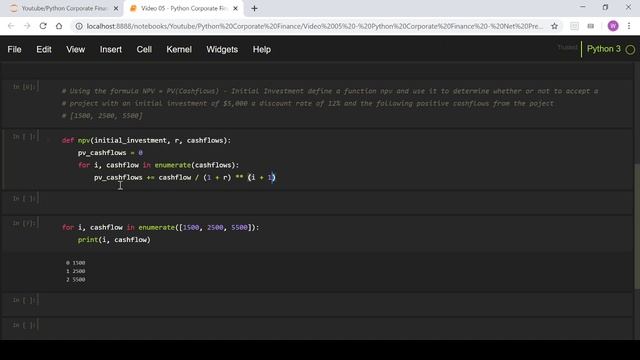Open the purple user profile avatar
Image resolution: width=640 pixels, height=360 pixels.
[613, 26]
